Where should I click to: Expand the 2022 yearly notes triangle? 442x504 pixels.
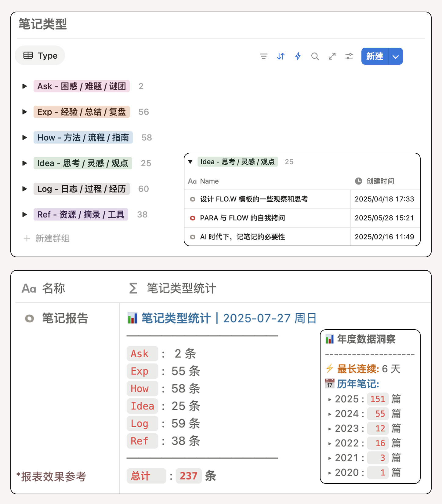(330, 444)
